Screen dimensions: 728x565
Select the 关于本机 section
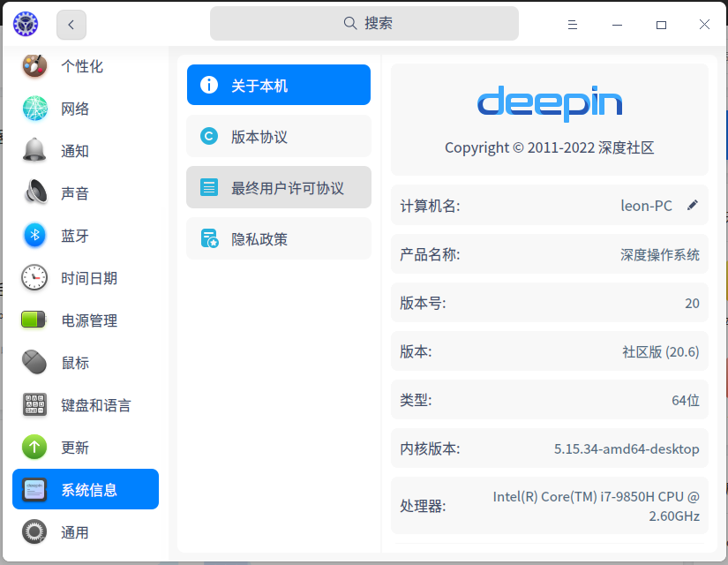pyautogui.click(x=278, y=85)
